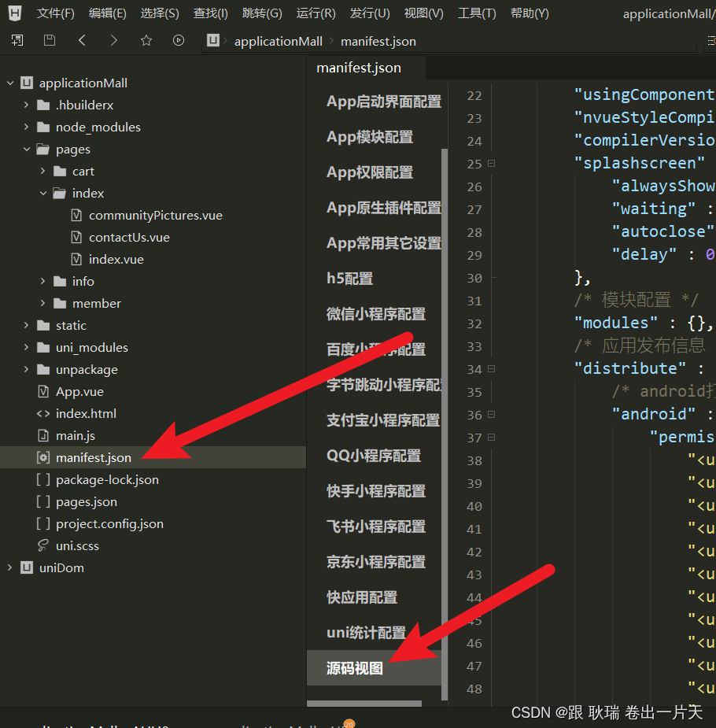Screen dimensions: 716x728
Task: Expand the info folder
Action: pyautogui.click(x=43, y=281)
